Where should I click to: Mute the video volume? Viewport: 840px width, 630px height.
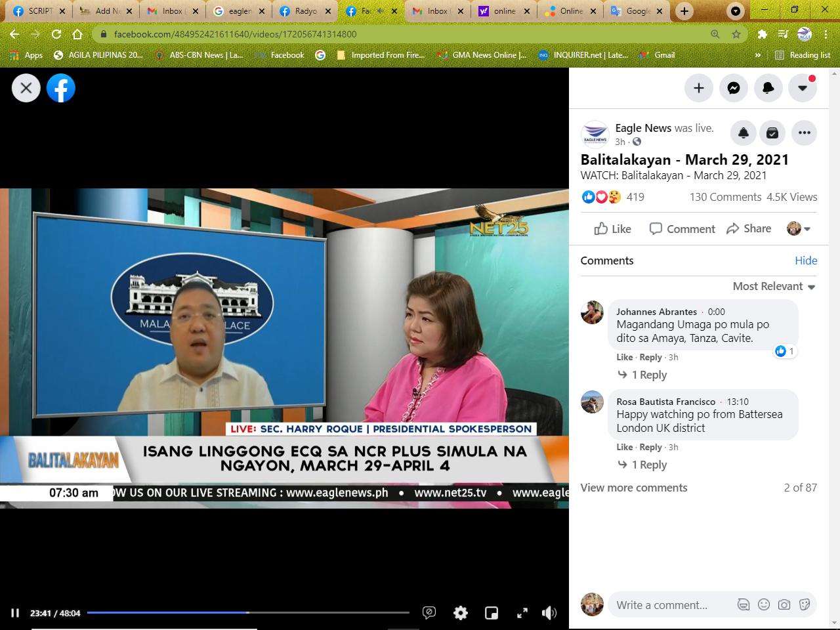[549, 613]
